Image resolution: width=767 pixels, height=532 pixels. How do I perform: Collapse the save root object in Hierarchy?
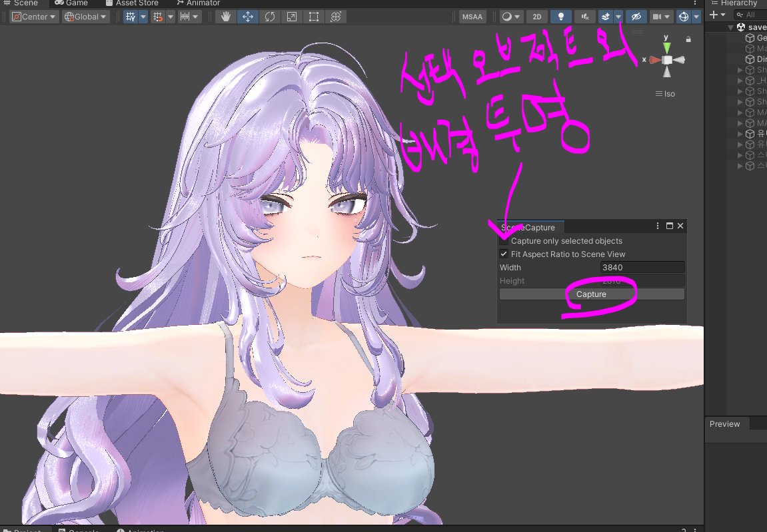730,27
